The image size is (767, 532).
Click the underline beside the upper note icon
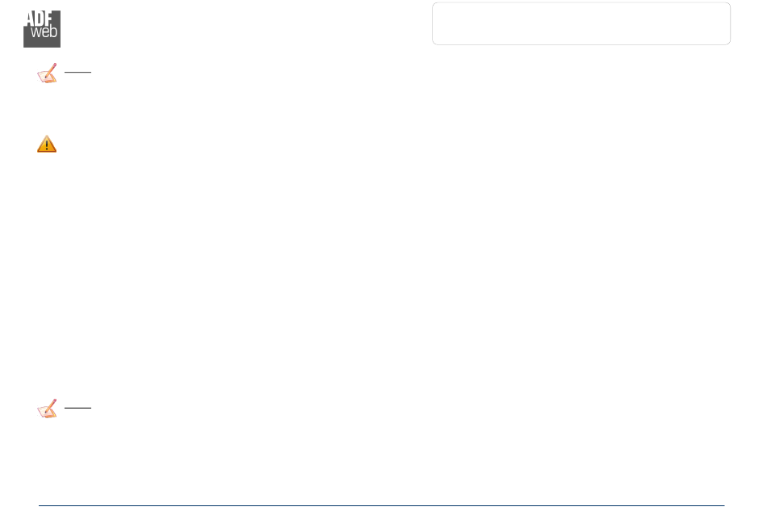[x=78, y=72]
